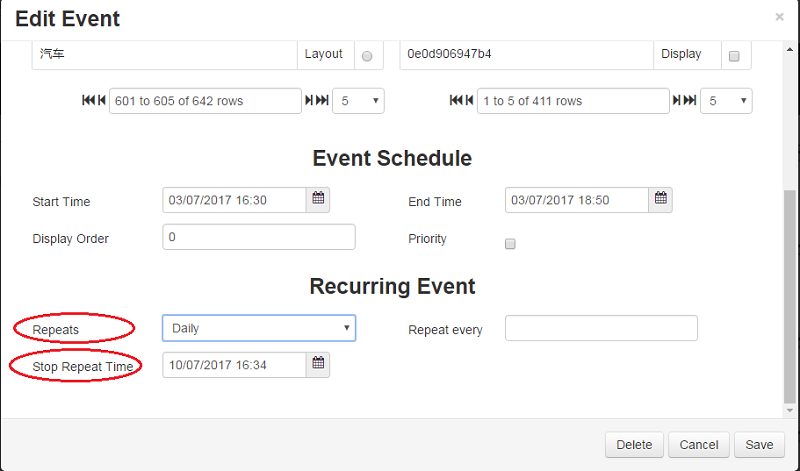800x471 pixels.
Task: Change rows-per-page dropdown in display pager
Action: (x=726, y=101)
